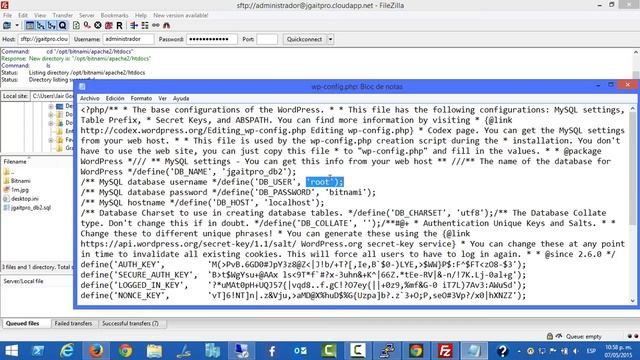Switch to Successful transfers (7) tab
The height and width of the screenshot is (360, 640).
point(130,323)
